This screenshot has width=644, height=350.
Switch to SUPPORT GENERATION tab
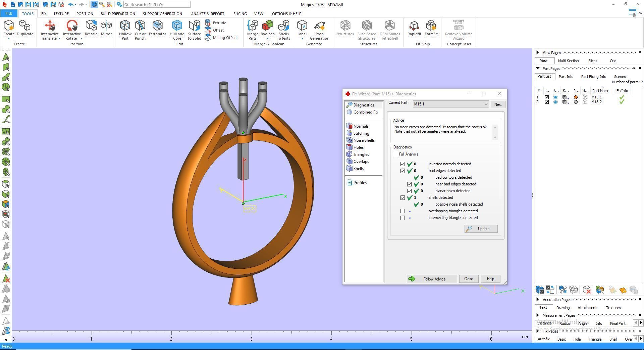point(162,14)
